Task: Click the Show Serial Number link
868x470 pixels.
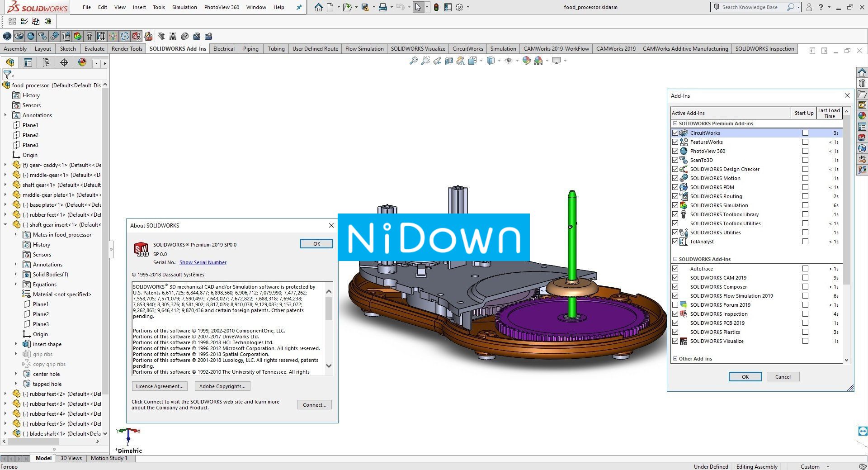Action: (203, 262)
